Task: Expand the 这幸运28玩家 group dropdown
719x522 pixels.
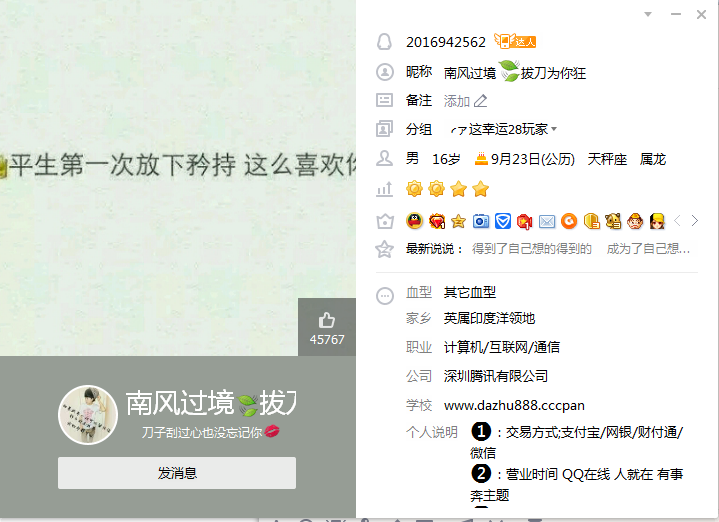Action: click(554, 129)
